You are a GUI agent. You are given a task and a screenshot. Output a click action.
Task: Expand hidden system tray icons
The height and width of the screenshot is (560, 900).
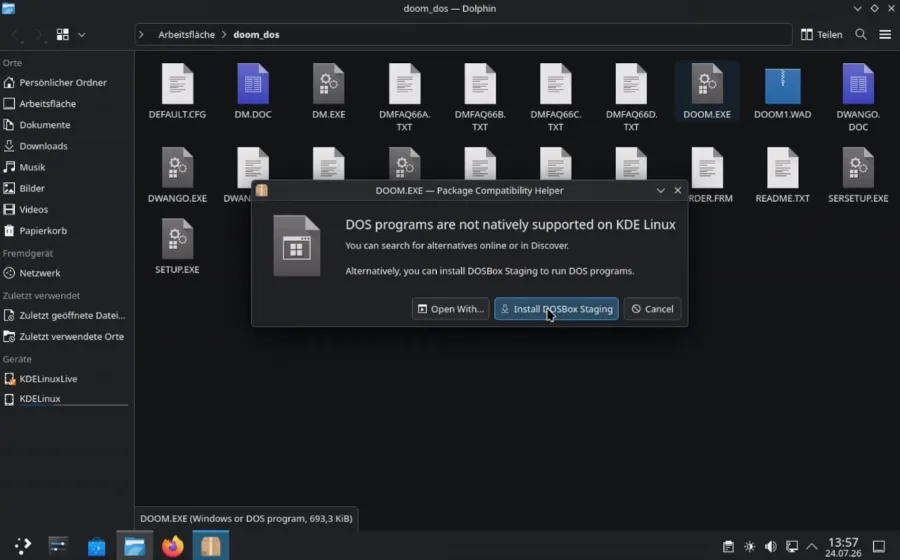812,546
